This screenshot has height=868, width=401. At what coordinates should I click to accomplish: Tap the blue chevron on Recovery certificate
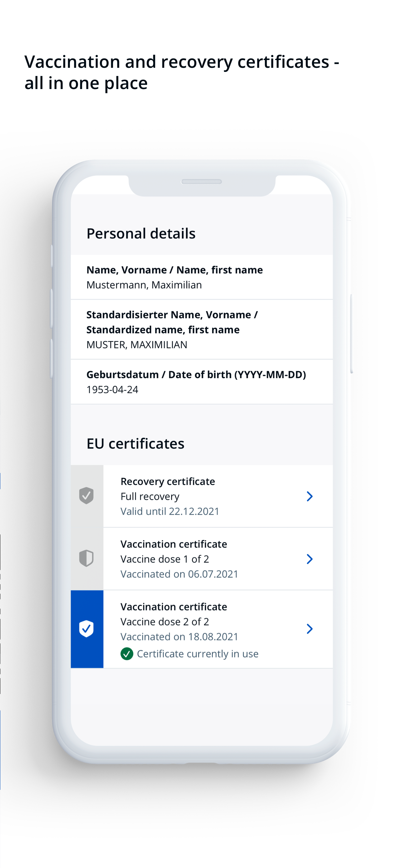pyautogui.click(x=310, y=496)
